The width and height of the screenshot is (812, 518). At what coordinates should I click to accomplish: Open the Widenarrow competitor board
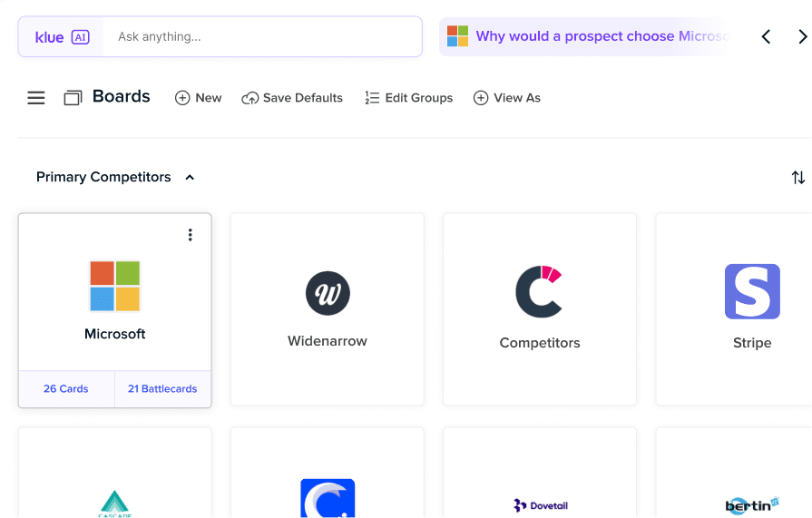pos(328,309)
